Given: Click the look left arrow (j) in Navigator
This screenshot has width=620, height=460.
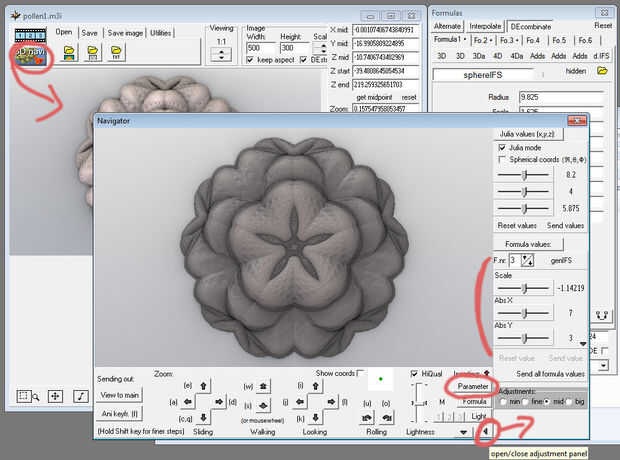Looking at the screenshot, I should coord(300,401).
